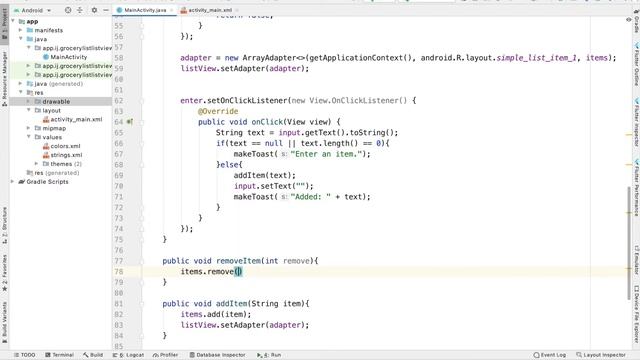
Task: Open the Resource Manager side tab
Action: 4,78
